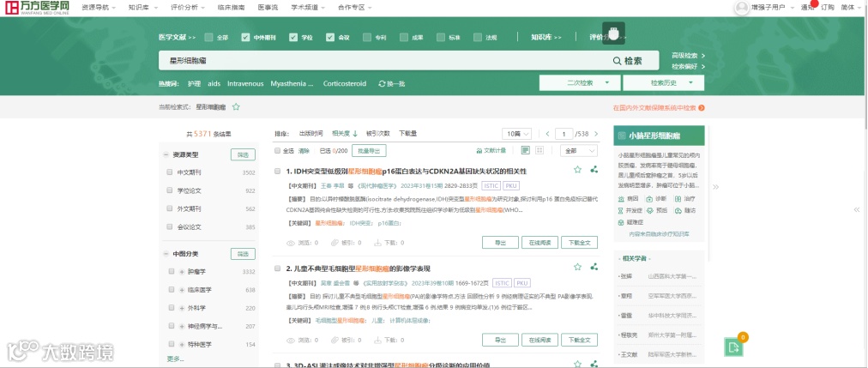The width and height of the screenshot is (868, 368).
Task: Uncheck the 学位 checkbox
Action: tap(293, 38)
